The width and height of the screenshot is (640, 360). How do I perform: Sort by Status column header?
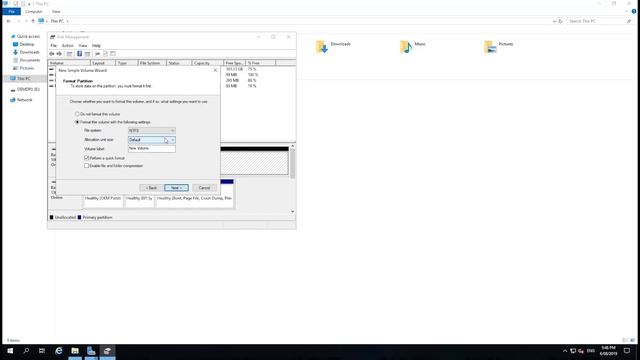[x=179, y=63]
